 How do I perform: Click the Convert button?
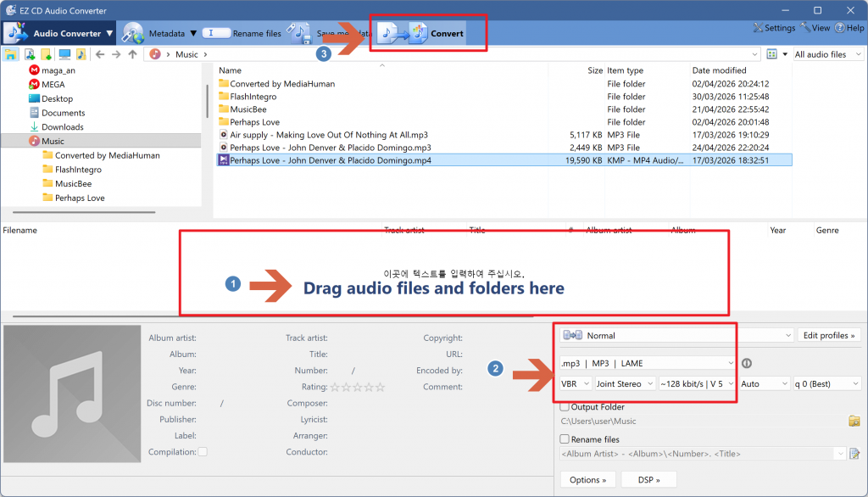tap(421, 33)
